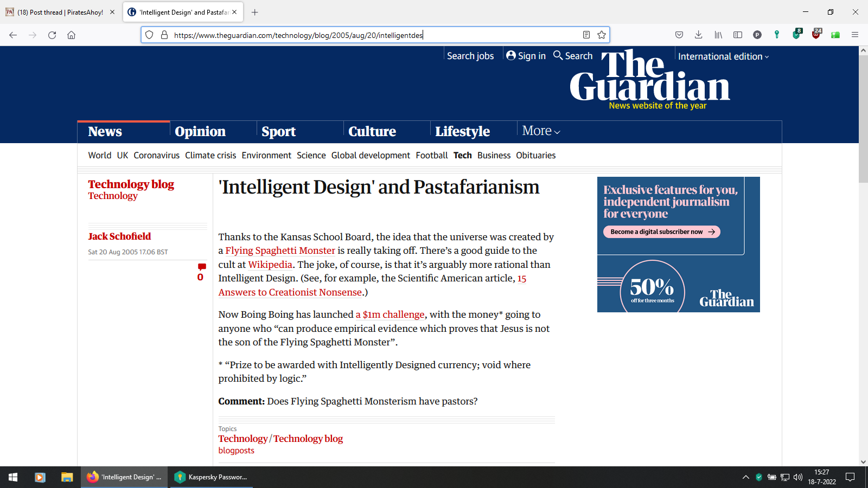Open Kaspersky Password Manager extension key icon

(777, 35)
